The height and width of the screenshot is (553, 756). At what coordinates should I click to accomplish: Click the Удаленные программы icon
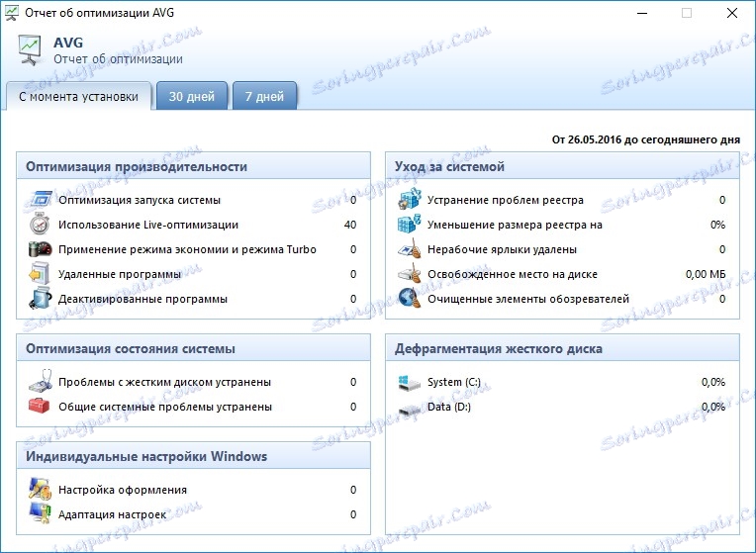click(40, 274)
